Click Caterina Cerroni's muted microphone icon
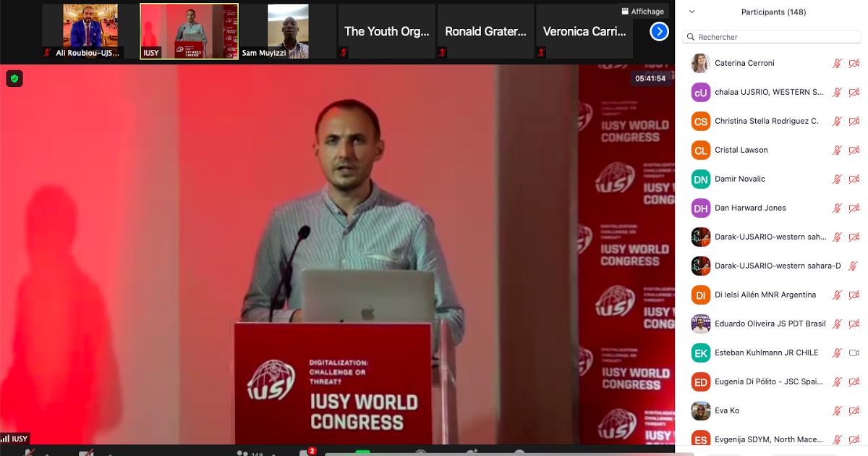 coord(837,63)
